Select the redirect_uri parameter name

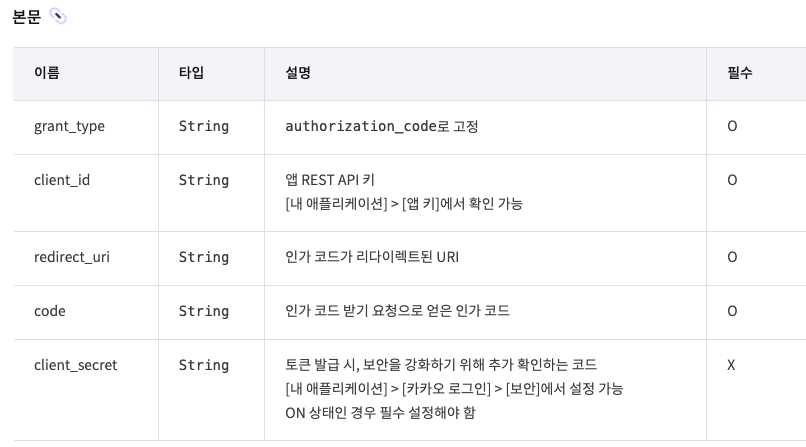72,257
